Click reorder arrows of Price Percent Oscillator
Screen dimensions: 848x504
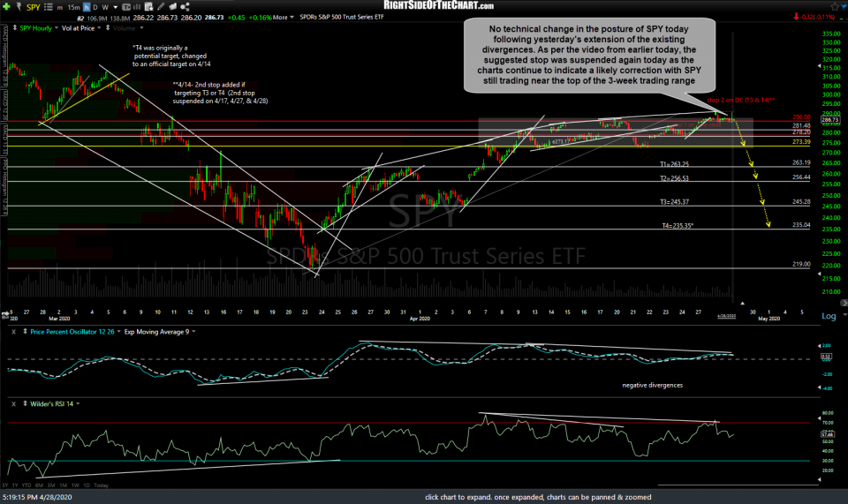(25, 332)
